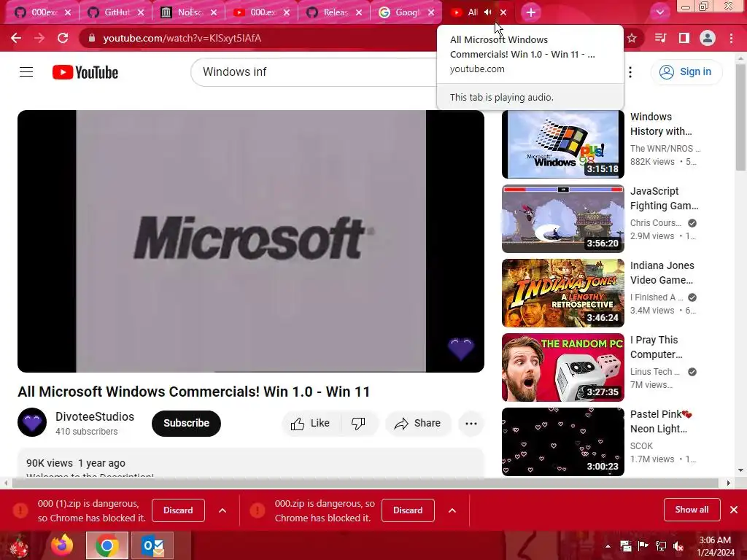Click Show all downloads
This screenshot has width=747, height=560.
[692, 510]
